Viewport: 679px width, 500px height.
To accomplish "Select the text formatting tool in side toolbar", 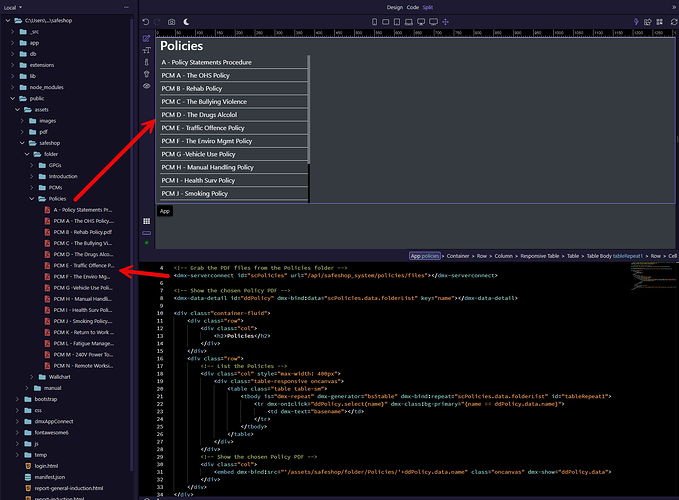I will (x=146, y=50).
